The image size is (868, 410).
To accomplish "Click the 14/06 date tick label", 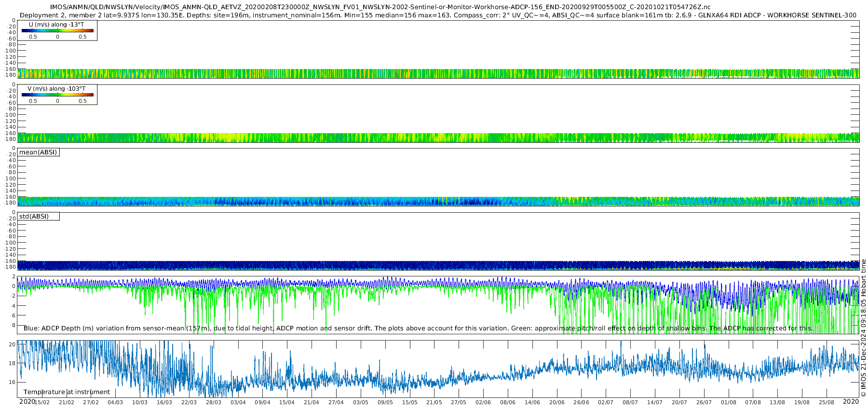I will 532,402.
